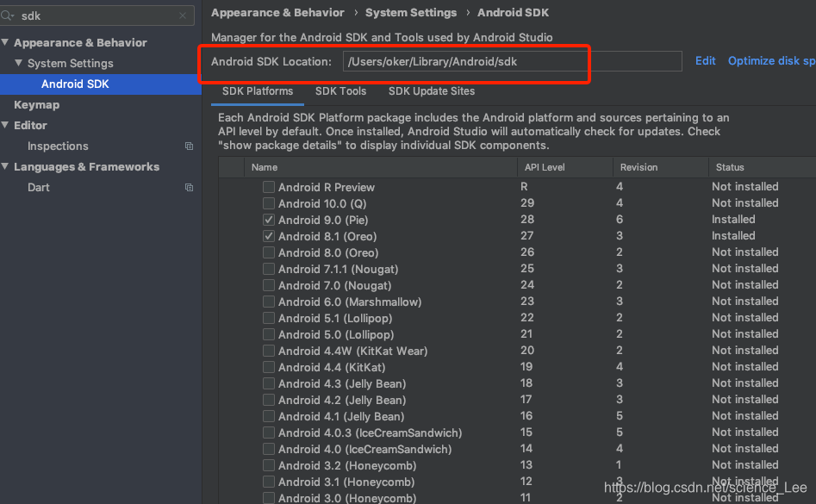The width and height of the screenshot is (816, 504).
Task: Click Edit link for SDK location
Action: tap(705, 61)
